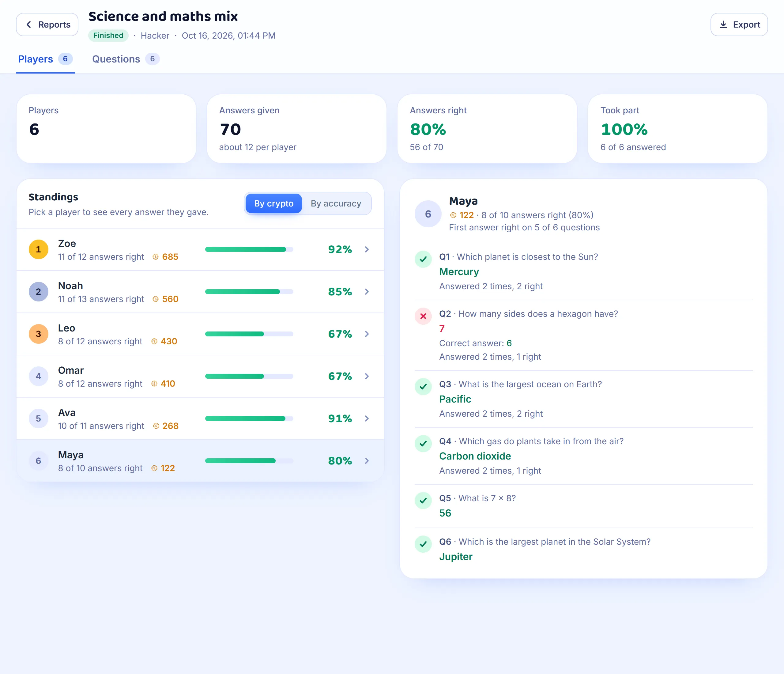The image size is (784, 674).
Task: Click Leo's orange rank 3 badge
Action: point(39,334)
